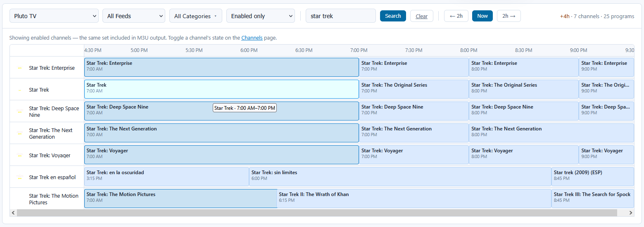644x227 pixels.
Task: Click the horizontal scrollbar thumb
Action: click(317, 213)
